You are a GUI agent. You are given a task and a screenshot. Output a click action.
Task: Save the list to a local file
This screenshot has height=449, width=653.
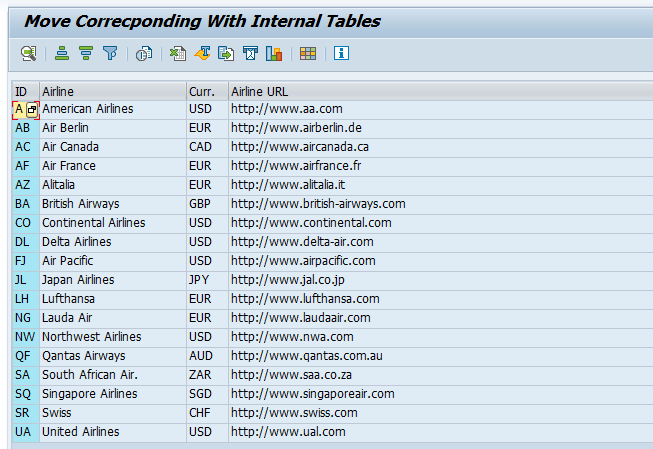coord(226,53)
